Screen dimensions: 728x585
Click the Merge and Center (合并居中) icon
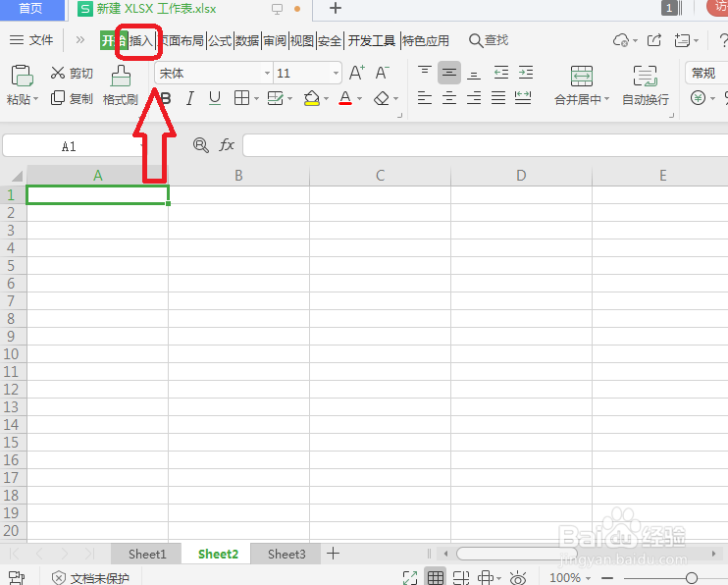pos(581,76)
